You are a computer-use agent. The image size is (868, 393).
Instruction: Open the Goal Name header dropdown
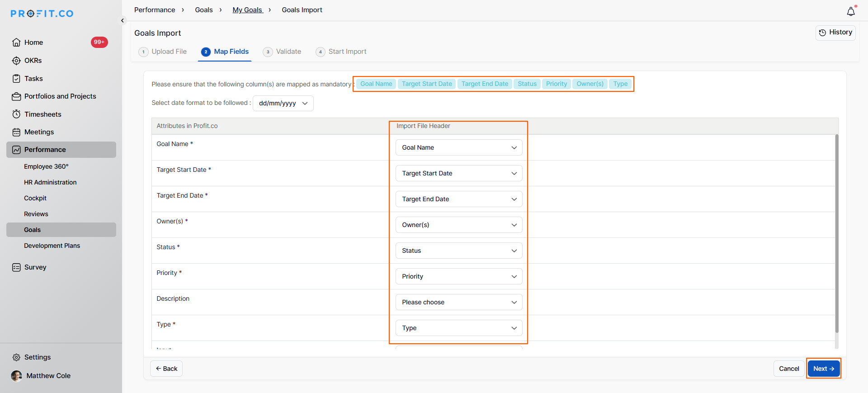[458, 147]
